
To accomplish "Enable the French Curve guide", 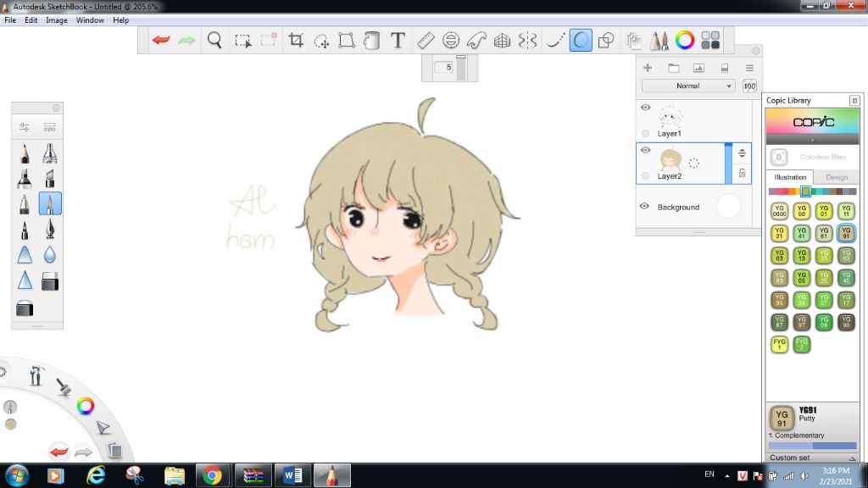I will [476, 41].
